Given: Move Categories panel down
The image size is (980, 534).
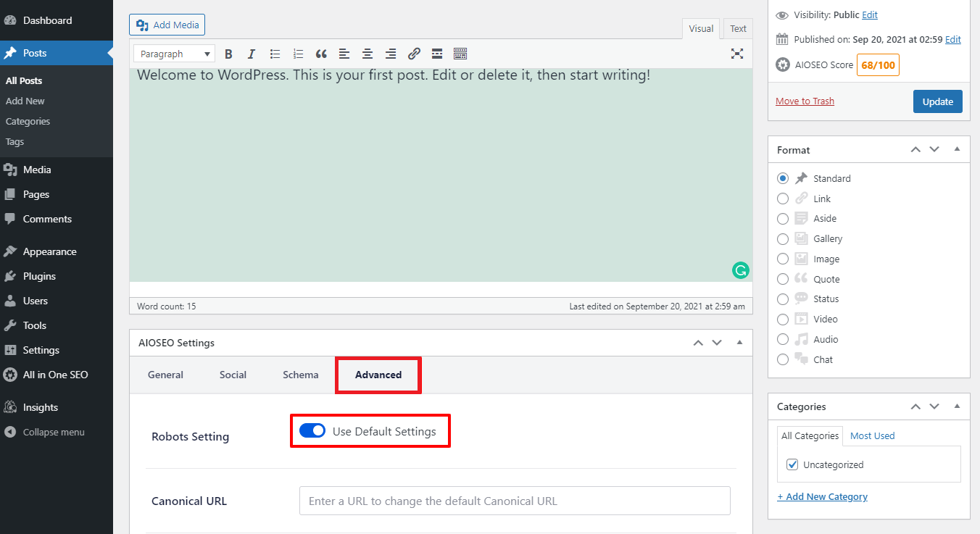Looking at the screenshot, I should coord(934,406).
